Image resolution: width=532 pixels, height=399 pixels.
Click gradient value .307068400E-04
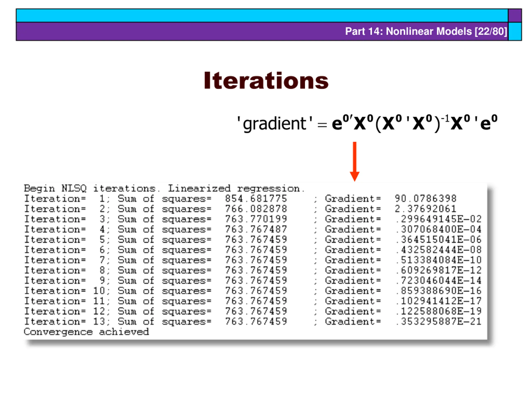pos(438,229)
